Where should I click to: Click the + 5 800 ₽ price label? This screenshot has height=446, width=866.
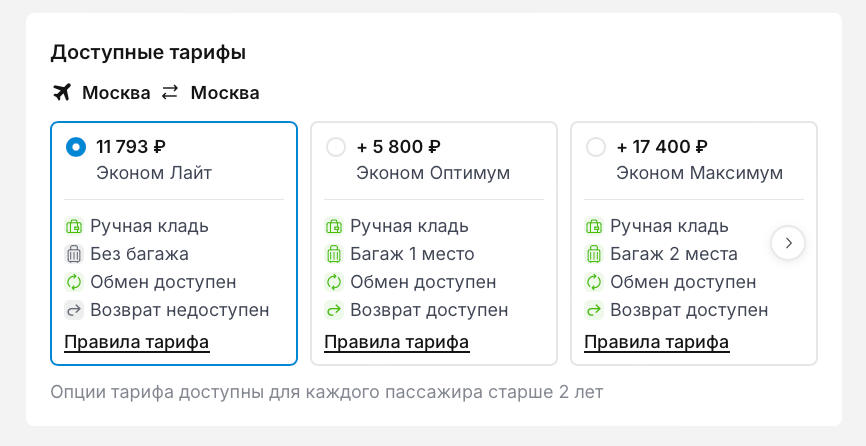(x=398, y=147)
